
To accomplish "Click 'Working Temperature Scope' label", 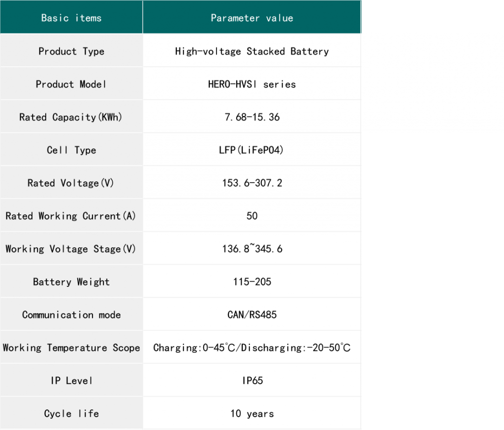I will click(x=71, y=348).
